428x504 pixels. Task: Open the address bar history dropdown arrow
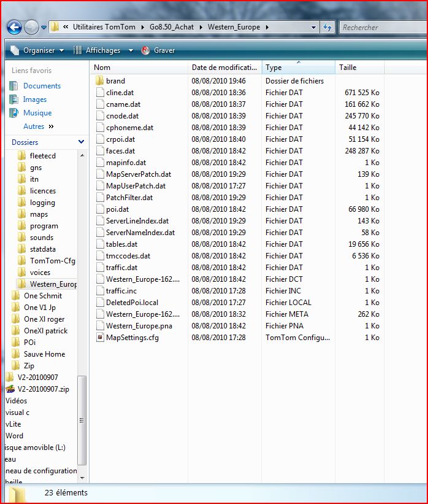point(314,28)
